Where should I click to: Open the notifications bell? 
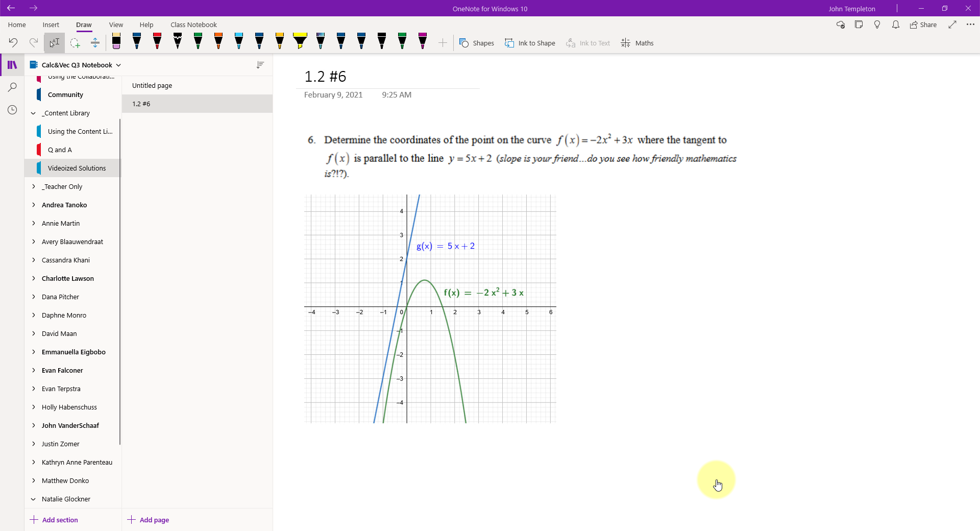tap(895, 25)
